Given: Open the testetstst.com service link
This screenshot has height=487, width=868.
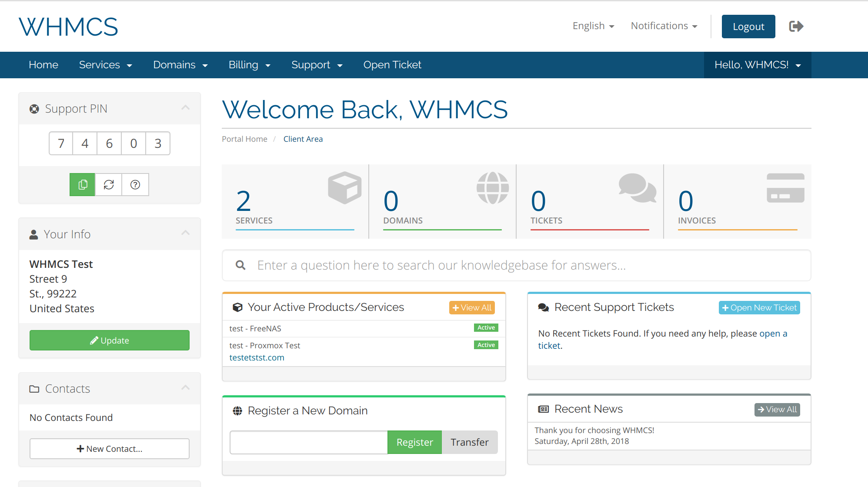Looking at the screenshot, I should pyautogui.click(x=257, y=357).
